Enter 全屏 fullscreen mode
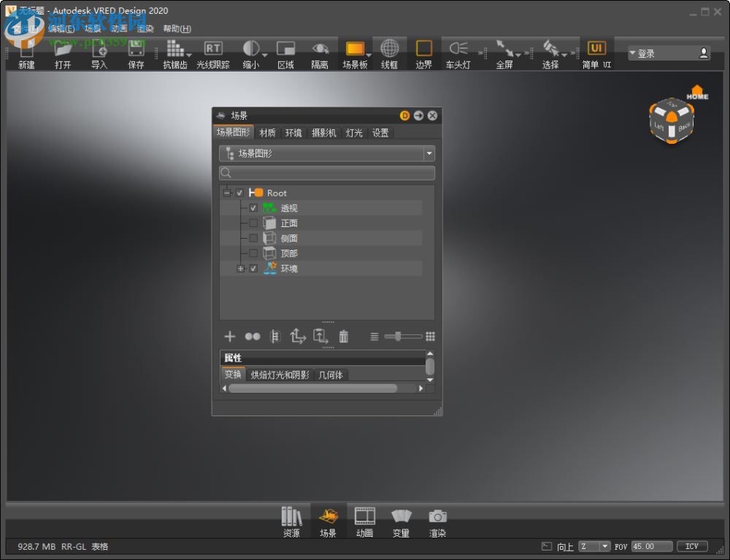The width and height of the screenshot is (730, 560). pyautogui.click(x=504, y=53)
